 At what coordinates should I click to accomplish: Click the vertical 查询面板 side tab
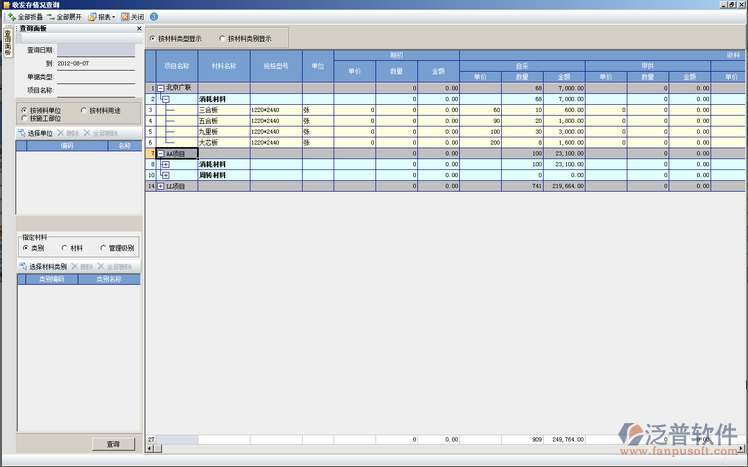click(6, 44)
